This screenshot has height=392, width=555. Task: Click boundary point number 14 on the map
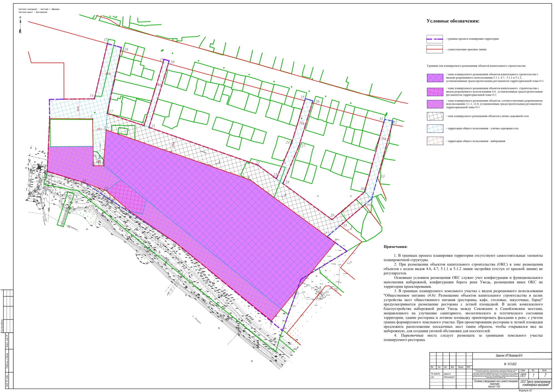pos(92,95)
